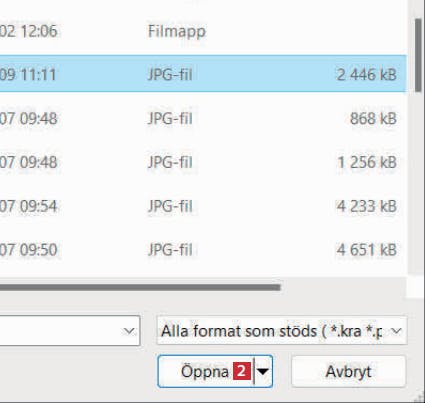The height and width of the screenshot is (403, 425).
Task: Click the Öppna button
Action: [206, 371]
